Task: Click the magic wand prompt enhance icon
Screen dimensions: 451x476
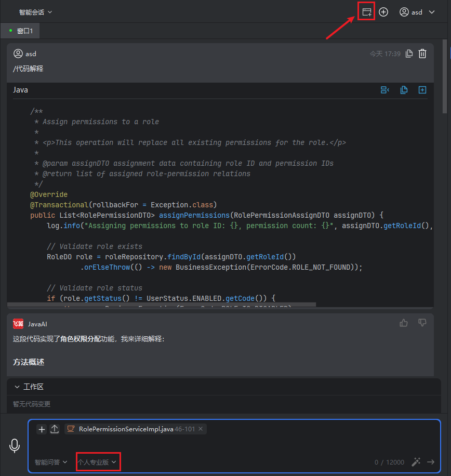Action: point(416,462)
